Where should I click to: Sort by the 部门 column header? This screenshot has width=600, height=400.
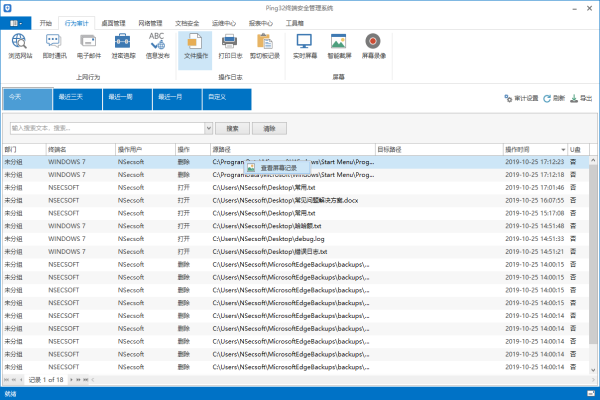[24, 150]
